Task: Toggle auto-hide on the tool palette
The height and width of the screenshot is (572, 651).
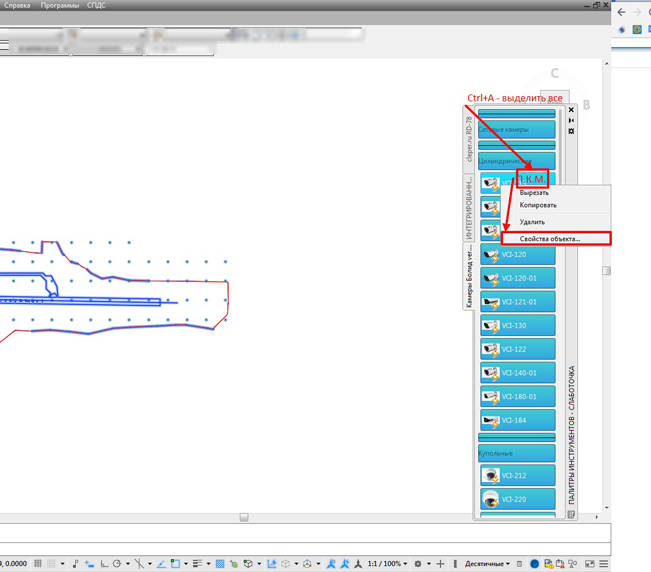Action: (x=571, y=120)
